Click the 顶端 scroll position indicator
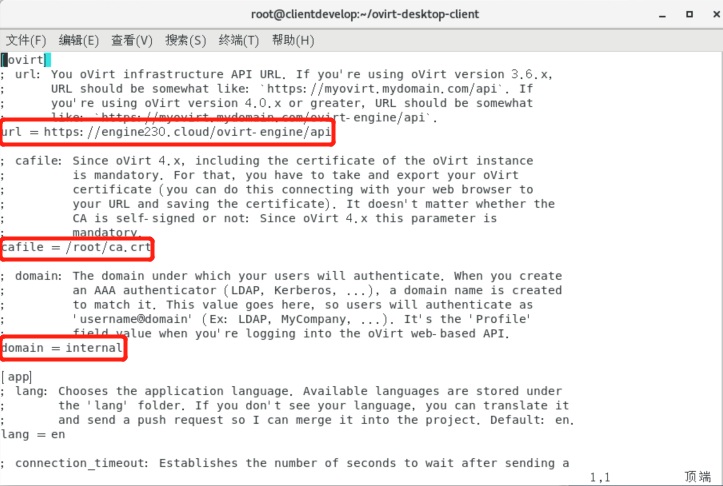This screenshot has height=486, width=723. [x=698, y=477]
